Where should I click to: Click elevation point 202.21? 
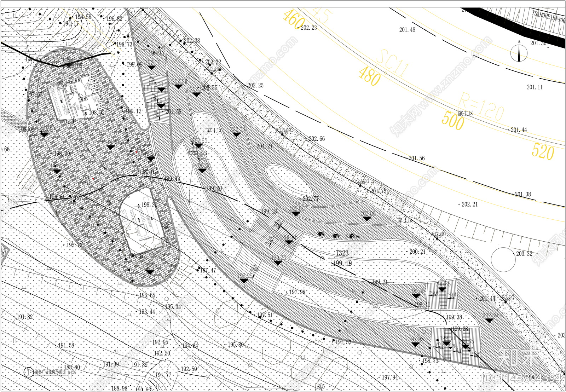(469, 204)
